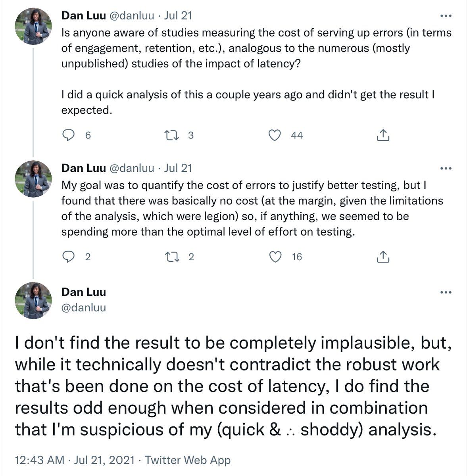Share the second tweet via share icon
The height and width of the screenshot is (476, 467).
pos(382,257)
